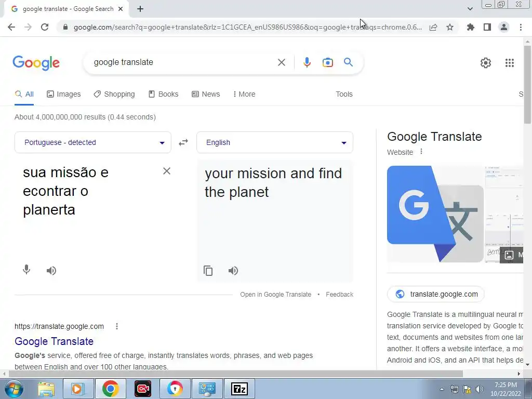Swap source and target languages
Image resolution: width=532 pixels, height=399 pixels.
[x=183, y=142]
